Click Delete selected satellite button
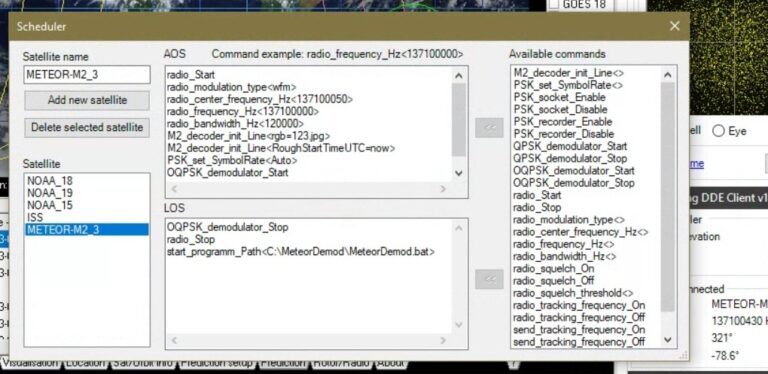 click(x=87, y=128)
